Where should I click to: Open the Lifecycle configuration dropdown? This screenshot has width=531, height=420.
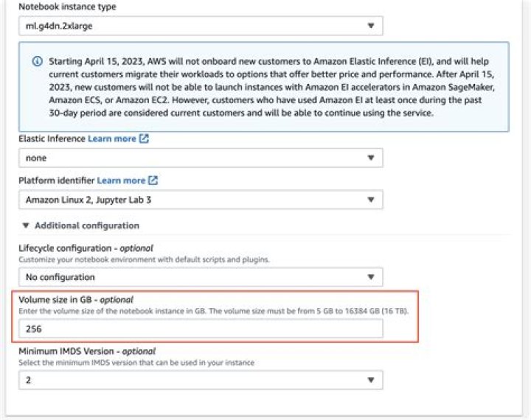(201, 277)
